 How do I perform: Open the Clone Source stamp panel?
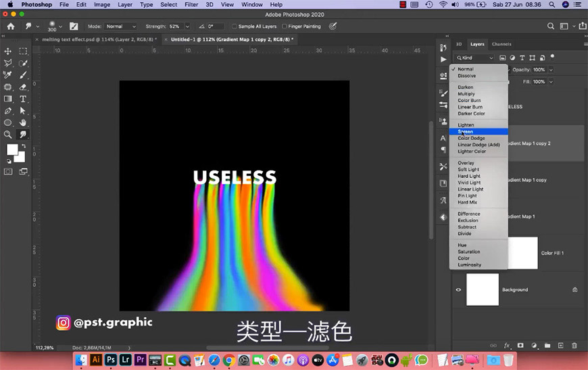443,122
